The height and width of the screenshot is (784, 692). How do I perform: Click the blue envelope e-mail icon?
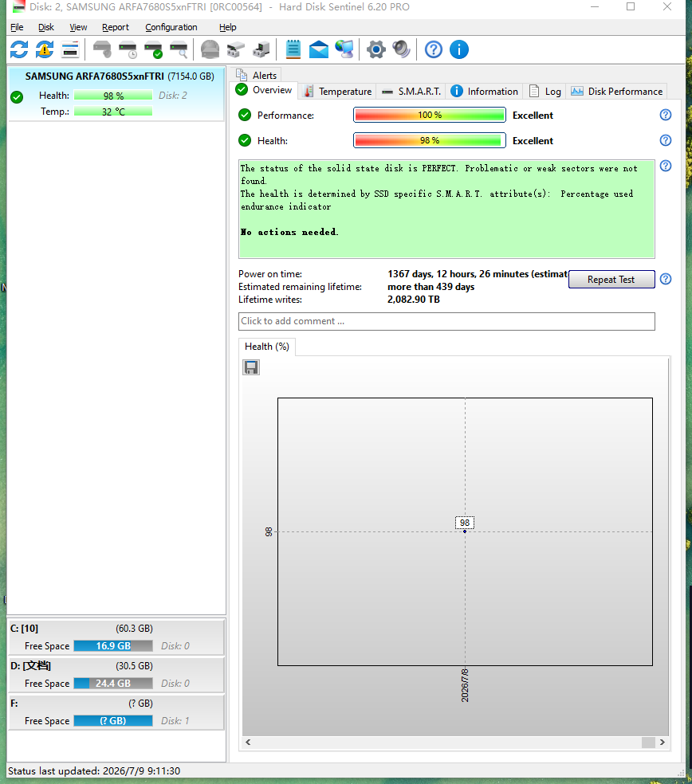(x=319, y=49)
